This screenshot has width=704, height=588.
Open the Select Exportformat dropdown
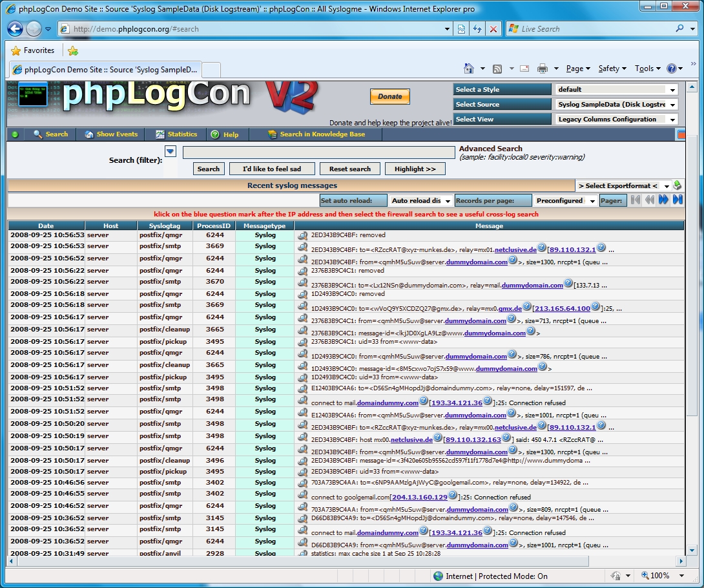[624, 185]
